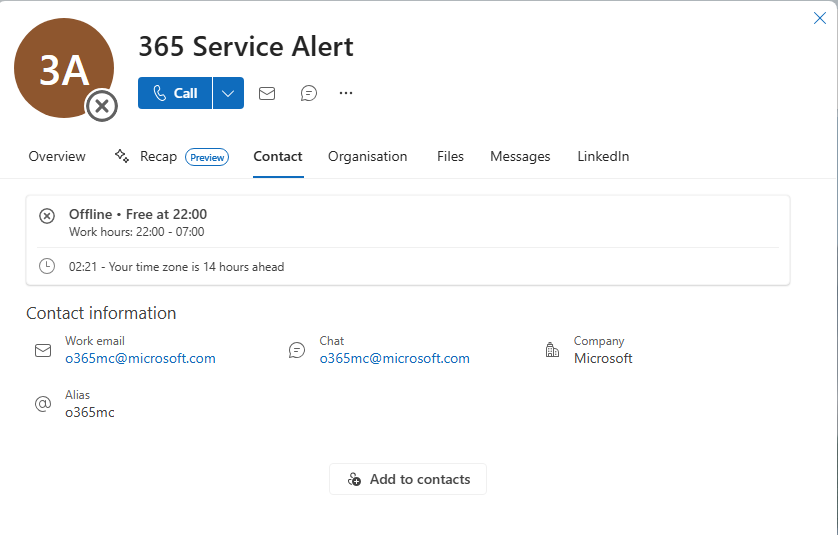Click Add to contacts button

pos(408,479)
